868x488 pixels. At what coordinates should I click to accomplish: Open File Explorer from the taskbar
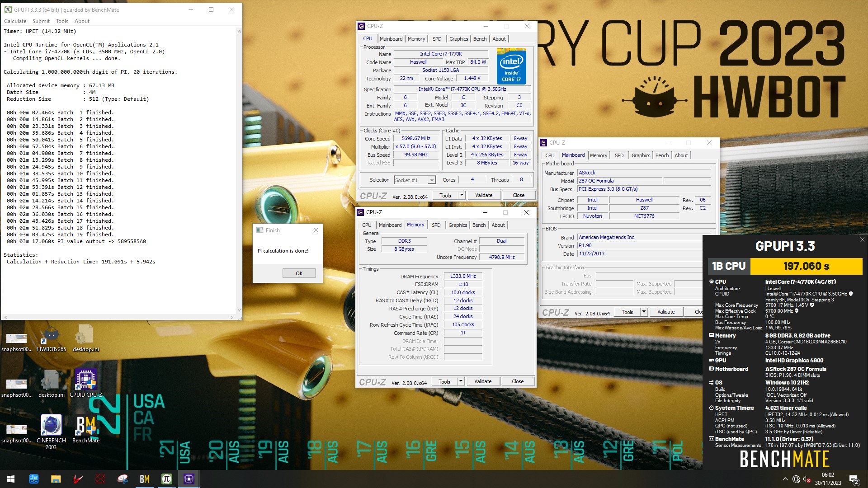[x=56, y=479]
